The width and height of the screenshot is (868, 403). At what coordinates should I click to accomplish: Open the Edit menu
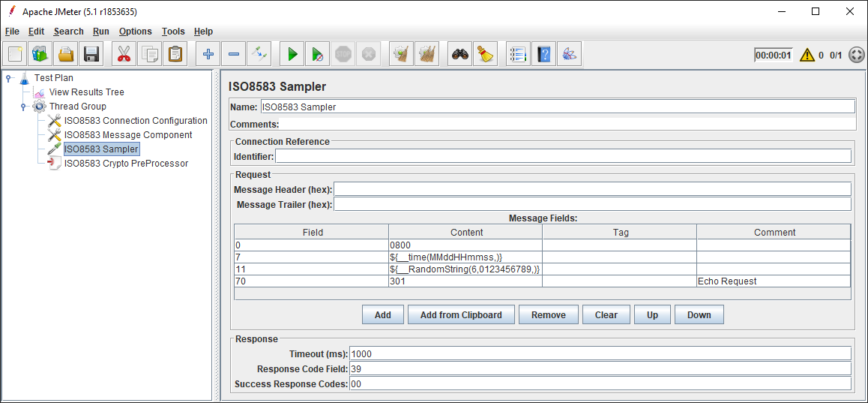tap(36, 32)
